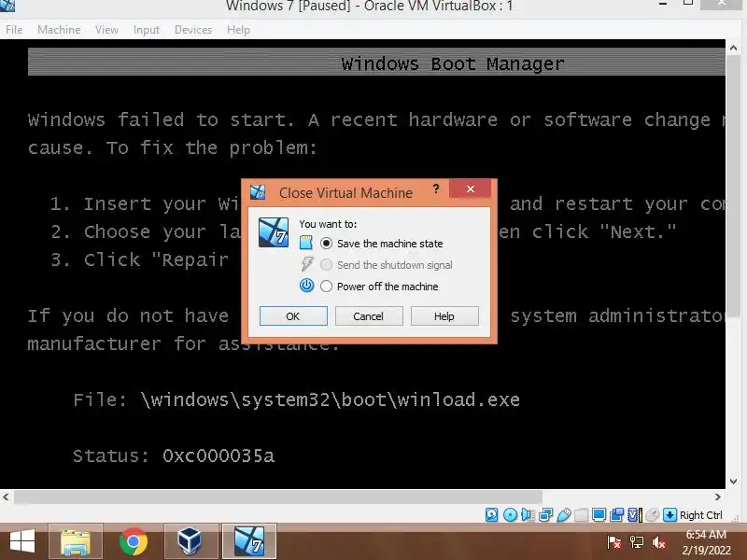Switch to Windows 7 VM taskbar button
Screen dimensions: 747x560
click(249, 542)
